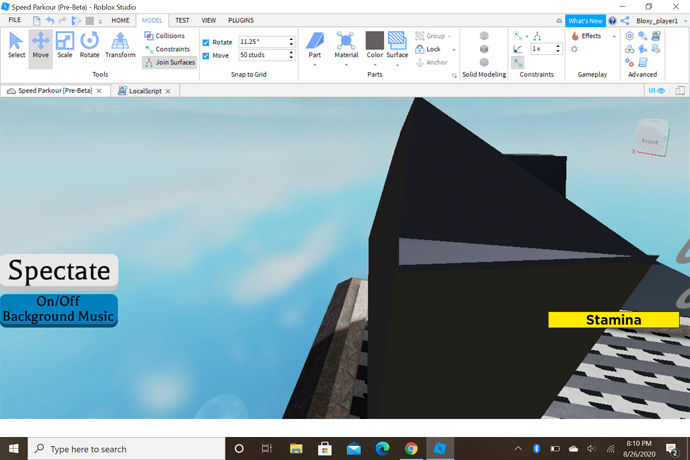Open Chrome from the taskbar
Image resolution: width=690 pixels, height=460 pixels.
coord(411,449)
